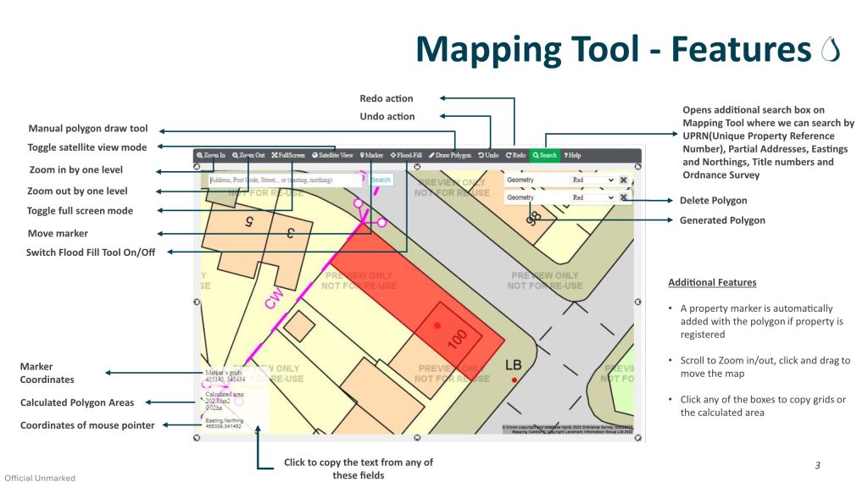Click the red property marker dot inside the polygon
This screenshot has height=488, width=868.
[437, 325]
